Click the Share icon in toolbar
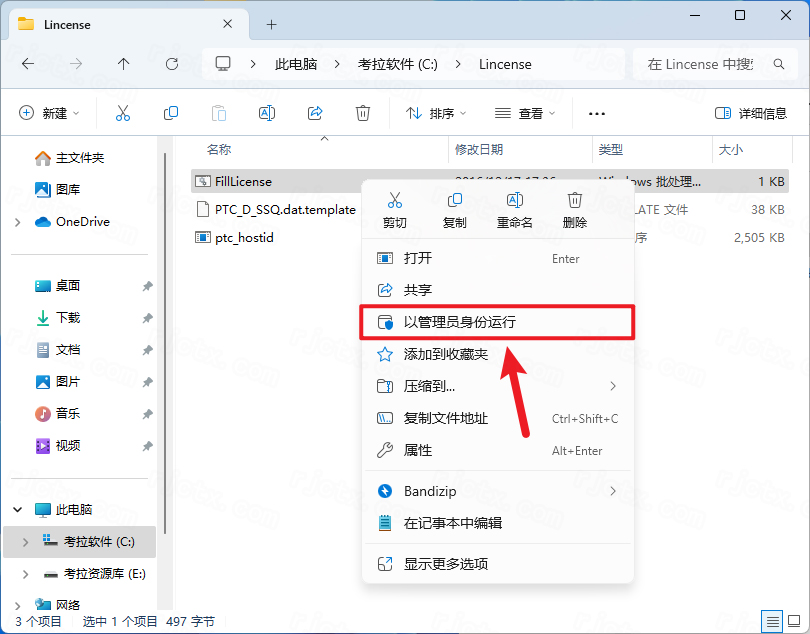Screen dimensions: 810x634 click(x=315, y=113)
